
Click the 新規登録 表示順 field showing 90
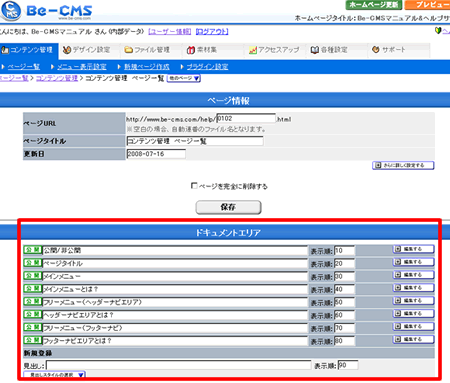[x=348, y=365]
